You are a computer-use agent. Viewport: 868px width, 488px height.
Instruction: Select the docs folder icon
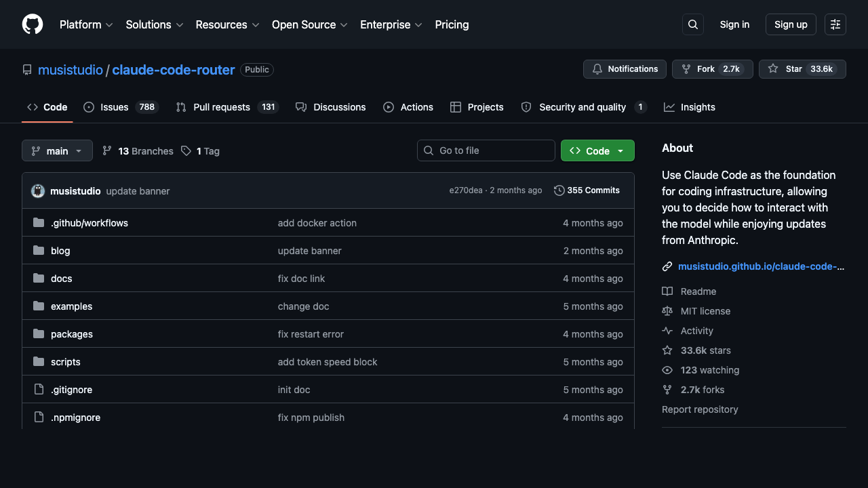click(x=39, y=279)
